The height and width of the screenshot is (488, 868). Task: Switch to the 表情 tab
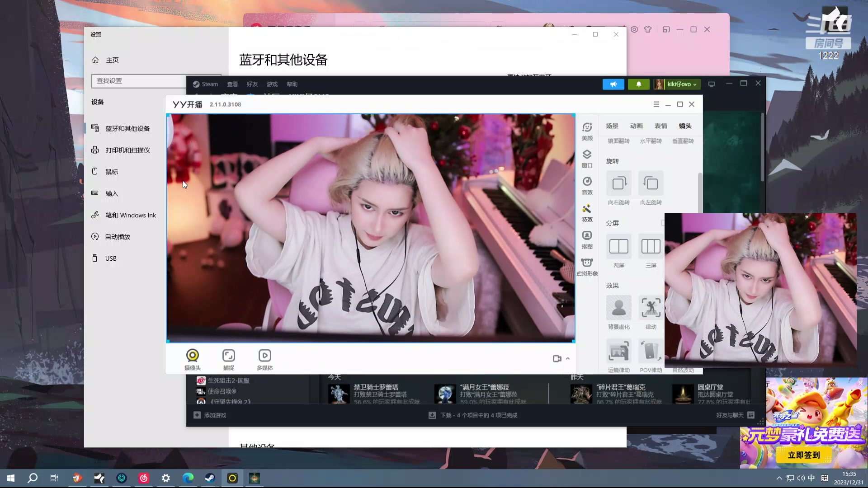click(x=660, y=126)
